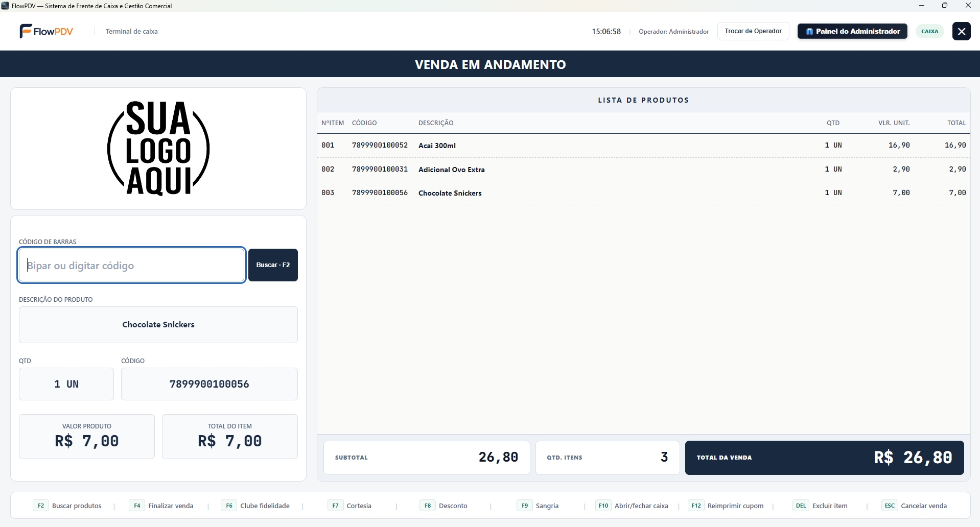The image size is (980, 527).
Task: Click the 1 UN quantity box
Action: (x=66, y=384)
